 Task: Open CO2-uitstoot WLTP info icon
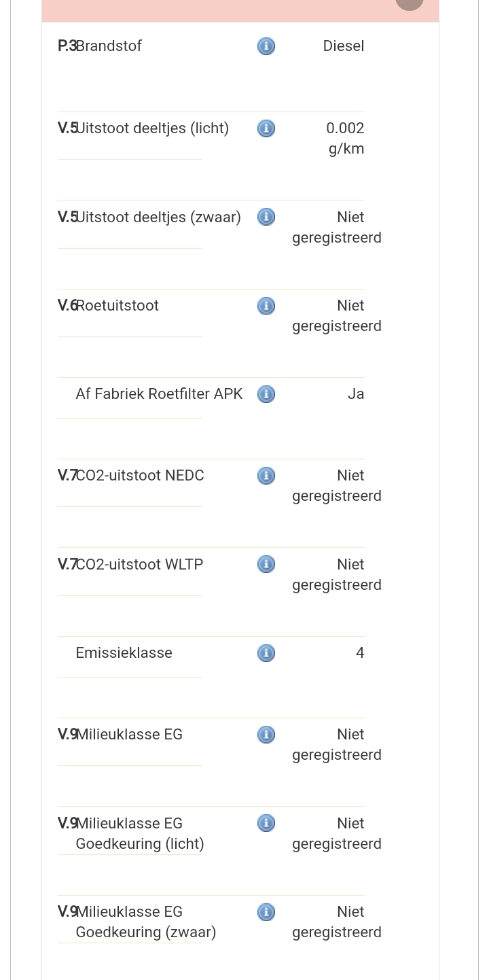coord(266,564)
